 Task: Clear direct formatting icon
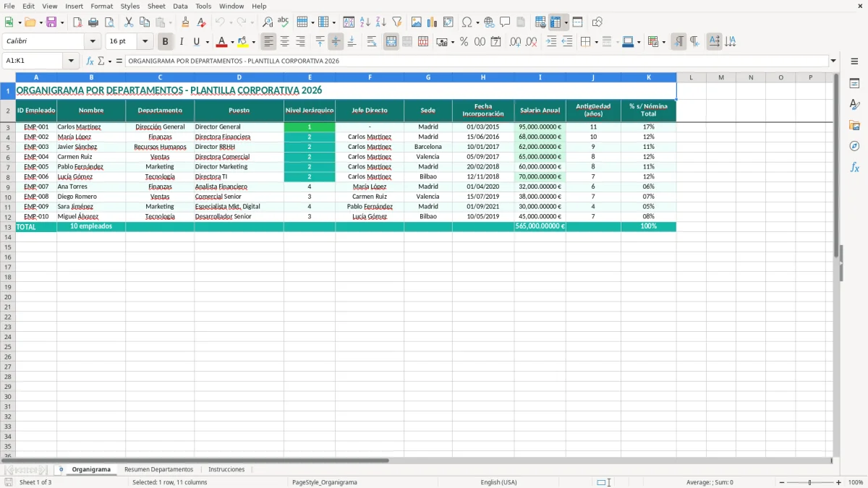[x=202, y=22]
